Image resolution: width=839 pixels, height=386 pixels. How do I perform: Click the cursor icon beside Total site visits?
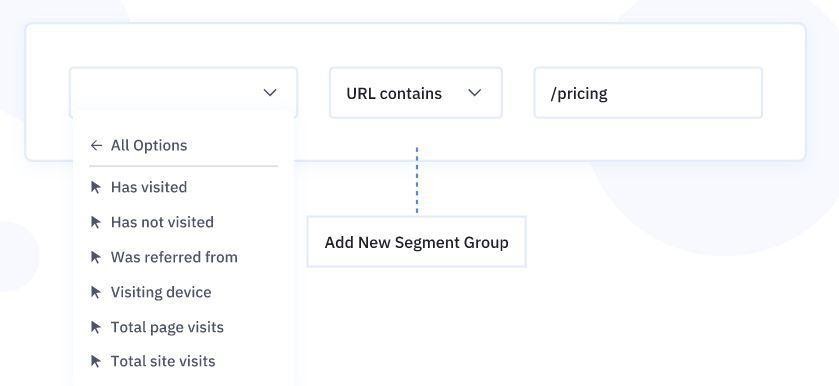point(96,361)
